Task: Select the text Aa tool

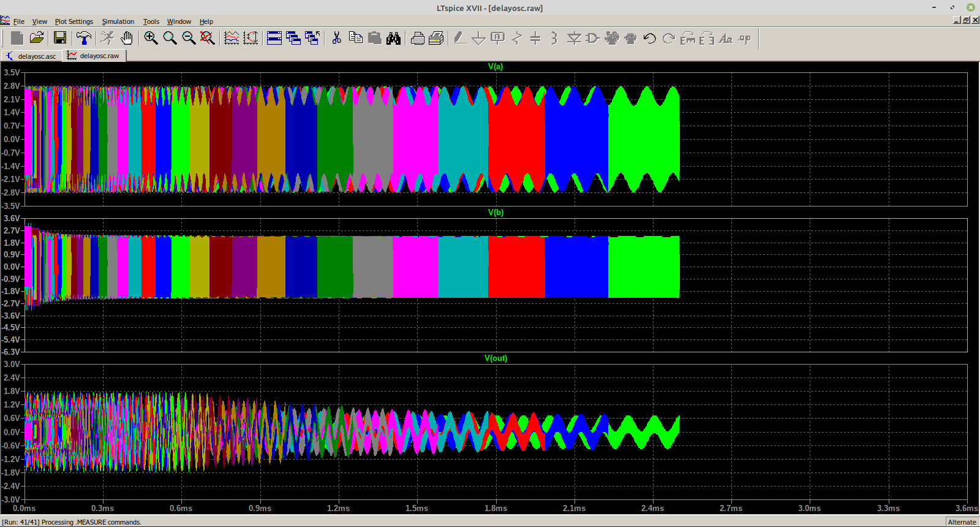Action: pos(726,38)
